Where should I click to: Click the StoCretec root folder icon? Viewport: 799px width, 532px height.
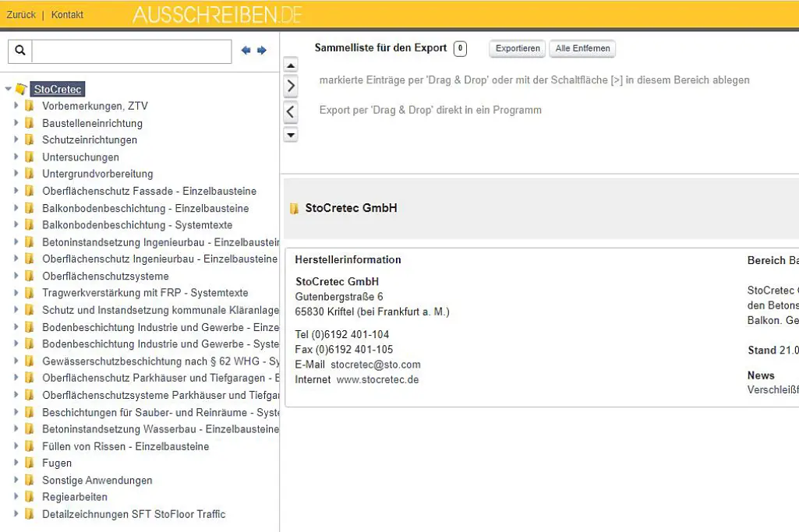pos(21,89)
